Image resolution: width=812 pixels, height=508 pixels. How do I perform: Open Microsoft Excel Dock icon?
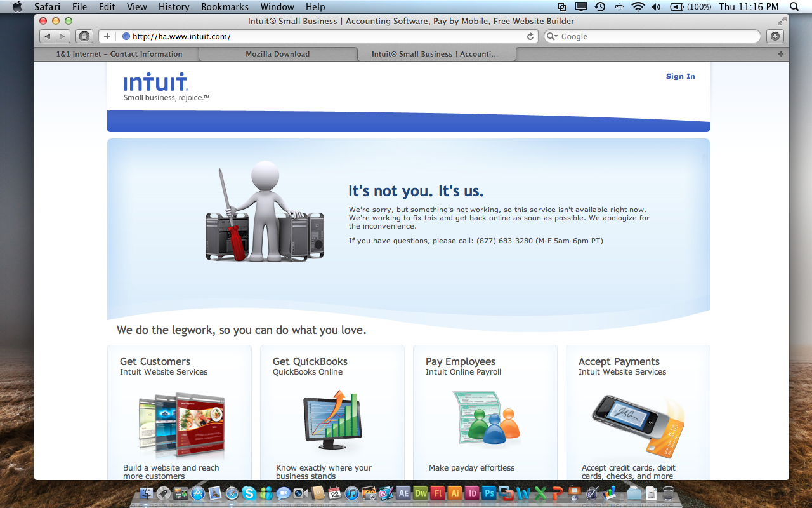tap(540, 493)
